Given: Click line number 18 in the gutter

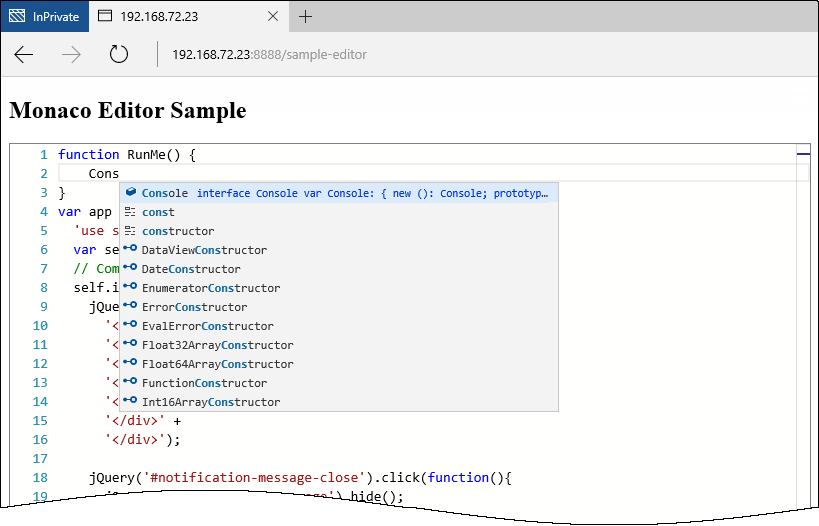Looking at the screenshot, I should click(40, 478).
